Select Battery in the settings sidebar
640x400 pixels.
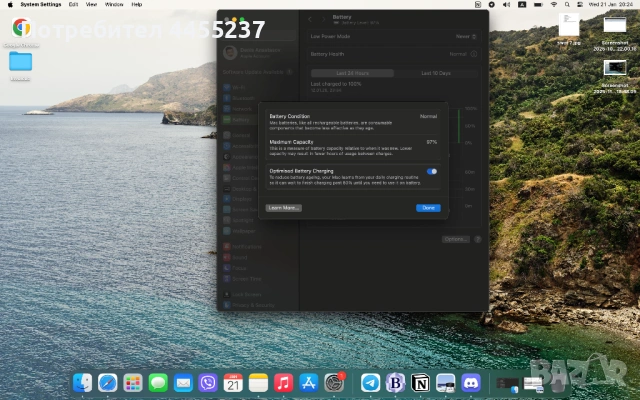pyautogui.click(x=239, y=120)
